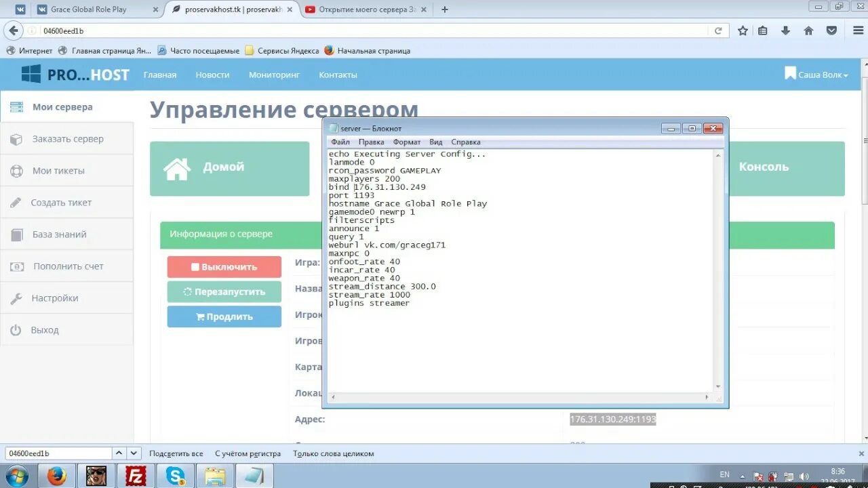868x488 pixels.
Task: Click the browser back arrow button
Action: (14, 30)
